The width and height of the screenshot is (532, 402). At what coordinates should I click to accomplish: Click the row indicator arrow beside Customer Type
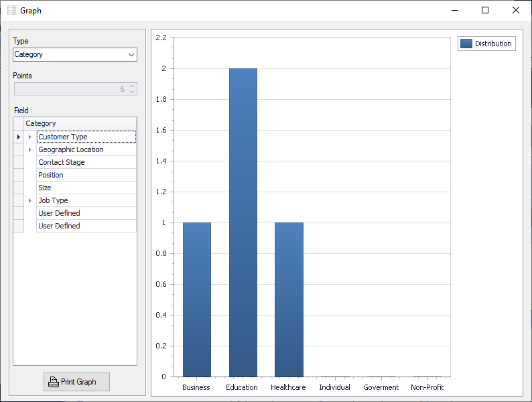(19, 137)
